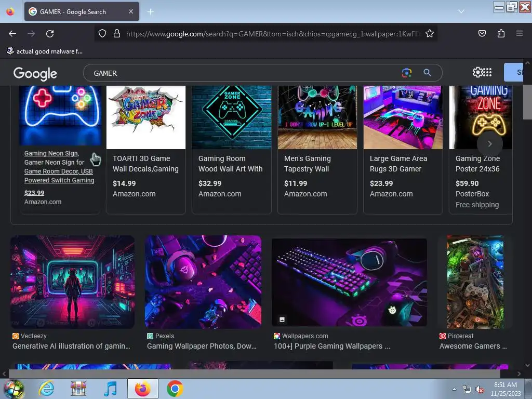Launch Internet Explorer from taskbar
Image resolution: width=532 pixels, height=399 pixels.
tap(46, 389)
